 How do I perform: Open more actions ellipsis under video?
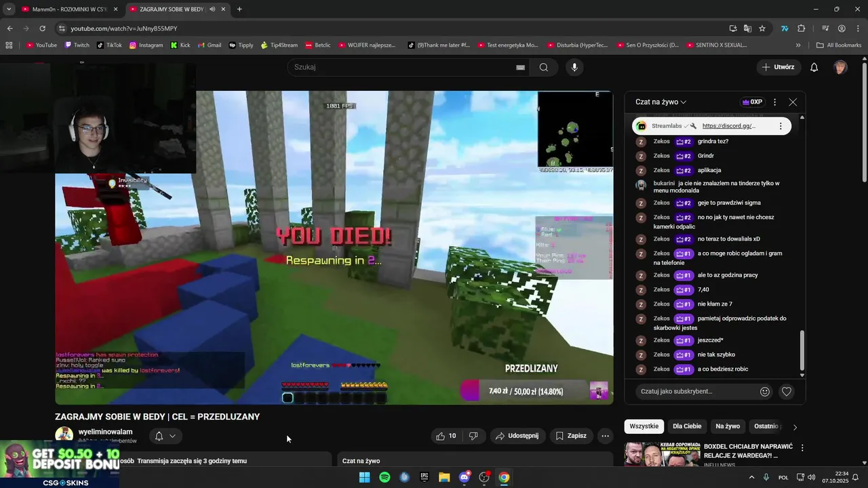tap(605, 436)
